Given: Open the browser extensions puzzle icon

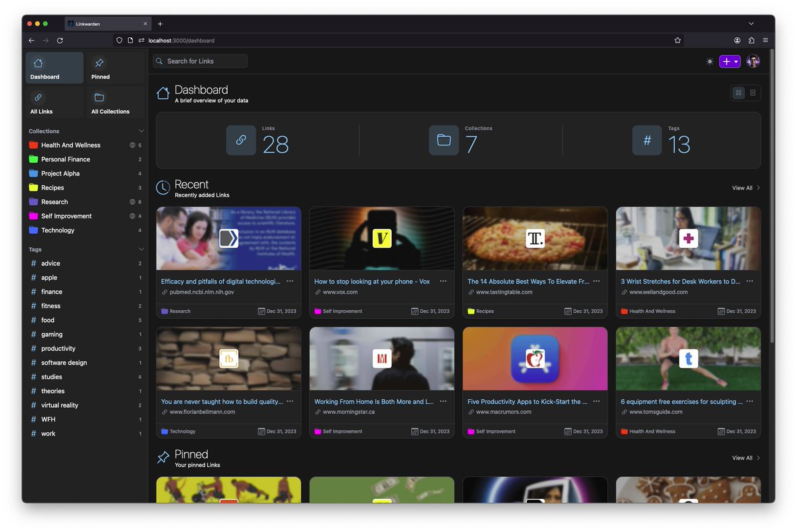Looking at the screenshot, I should tap(751, 41).
